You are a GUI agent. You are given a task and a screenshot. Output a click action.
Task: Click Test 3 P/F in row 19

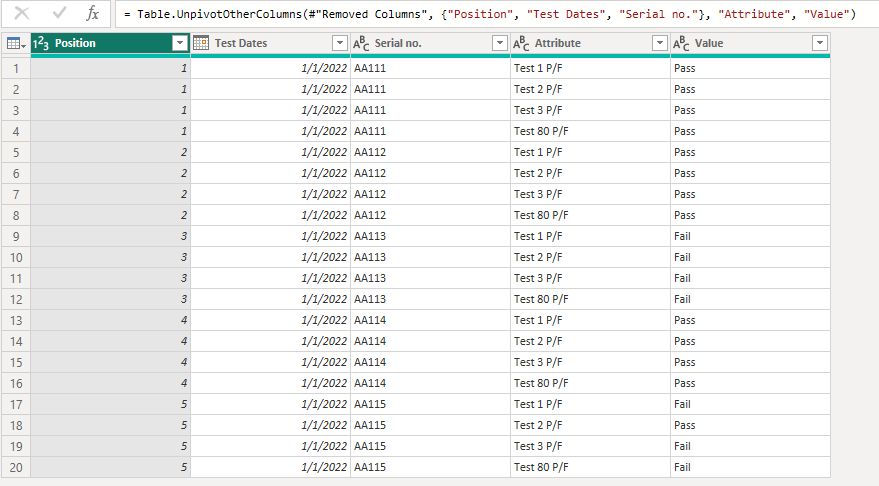590,446
